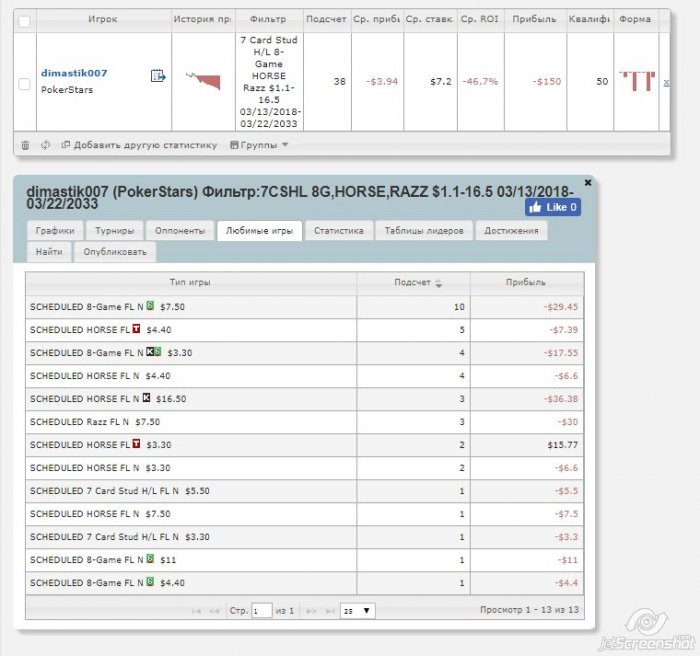Image resolution: width=700 pixels, height=656 pixels.
Task: Click the red T badge in HORSE FL $4.40 row
Action: pyautogui.click(x=137, y=329)
